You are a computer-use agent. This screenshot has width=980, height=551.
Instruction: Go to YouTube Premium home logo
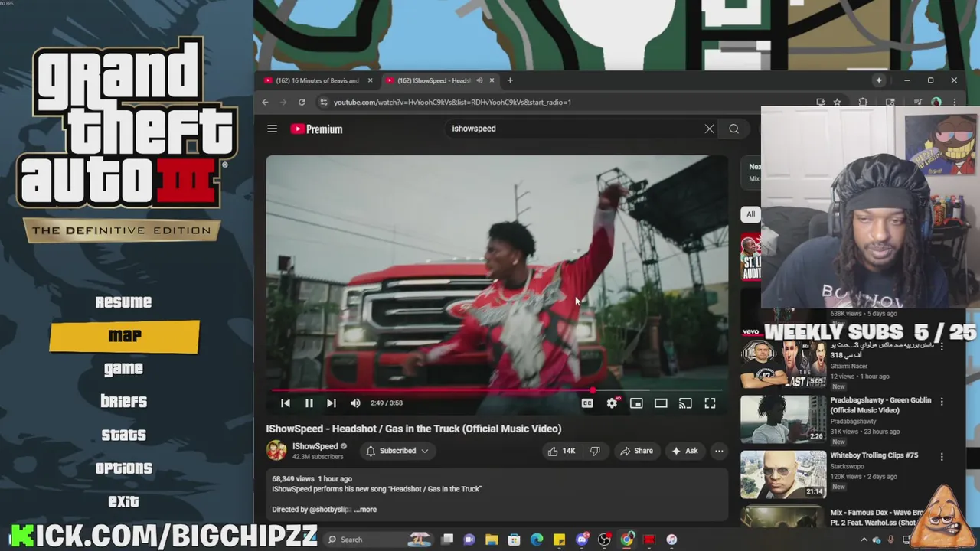[x=316, y=129]
